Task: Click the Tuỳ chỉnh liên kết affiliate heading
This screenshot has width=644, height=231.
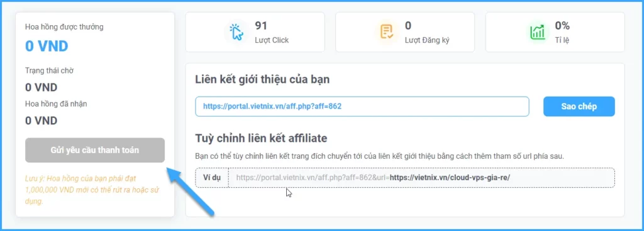Action: click(x=261, y=139)
